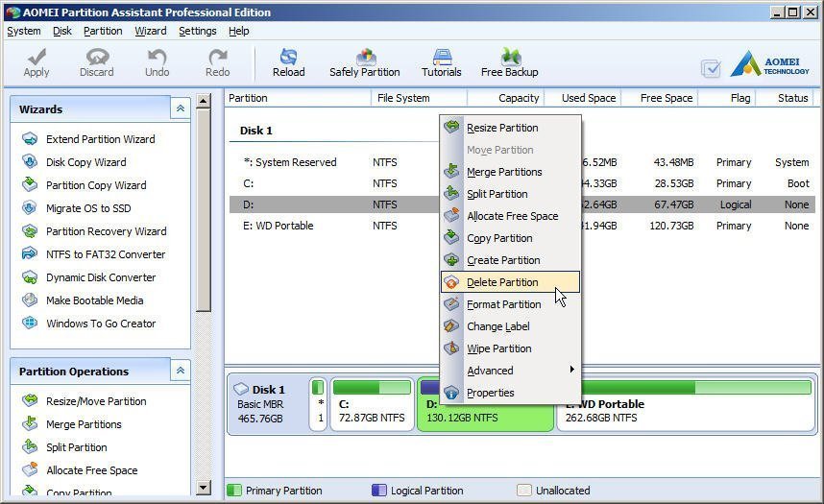Open the Partition menu

103,31
